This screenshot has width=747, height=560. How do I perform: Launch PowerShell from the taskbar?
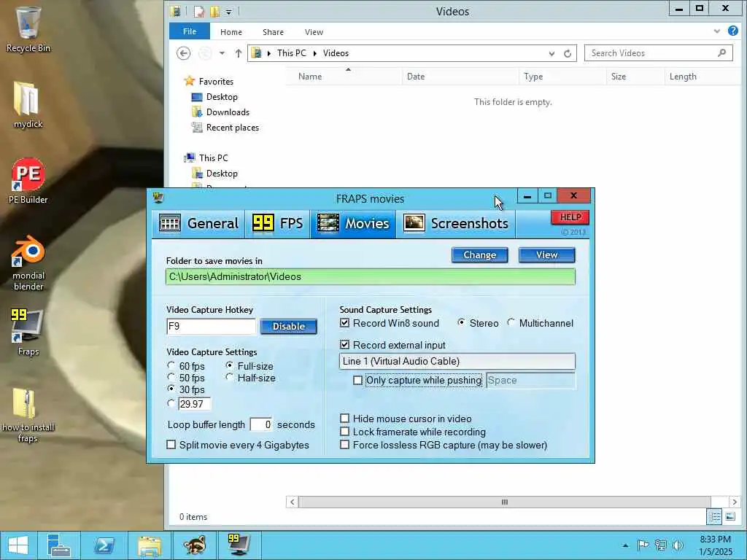[104, 545]
